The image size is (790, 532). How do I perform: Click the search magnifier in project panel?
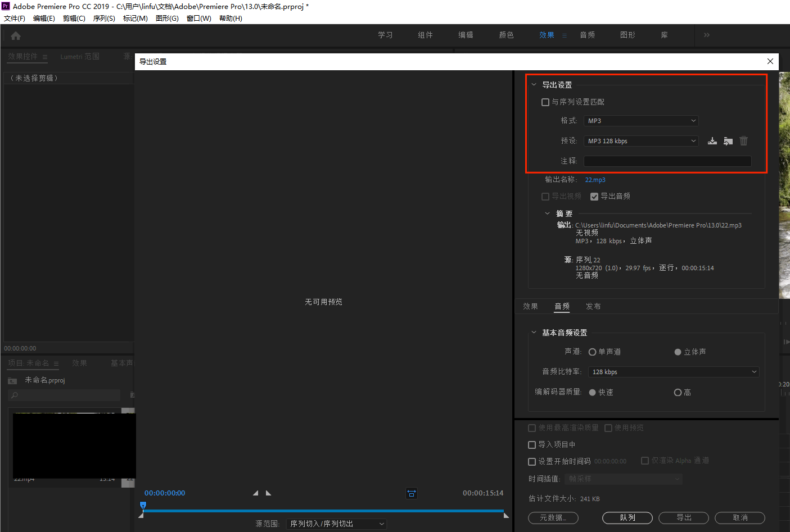click(x=15, y=395)
